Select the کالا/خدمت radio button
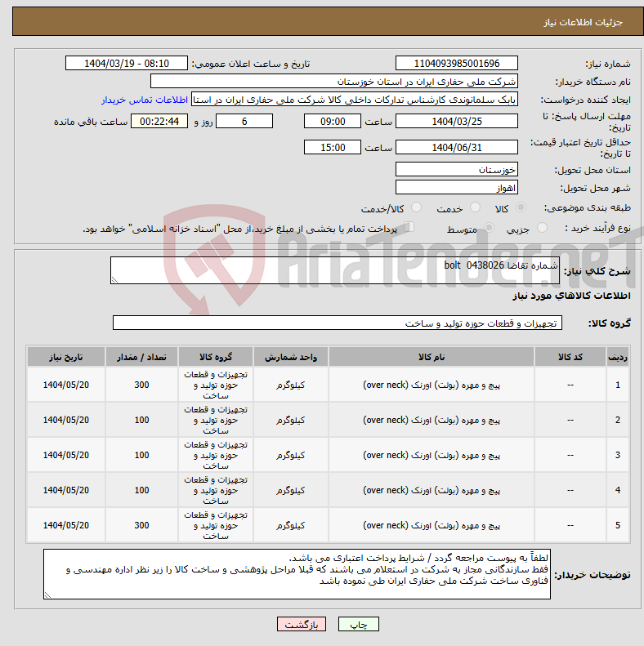This screenshot has height=646, width=644. [x=417, y=207]
